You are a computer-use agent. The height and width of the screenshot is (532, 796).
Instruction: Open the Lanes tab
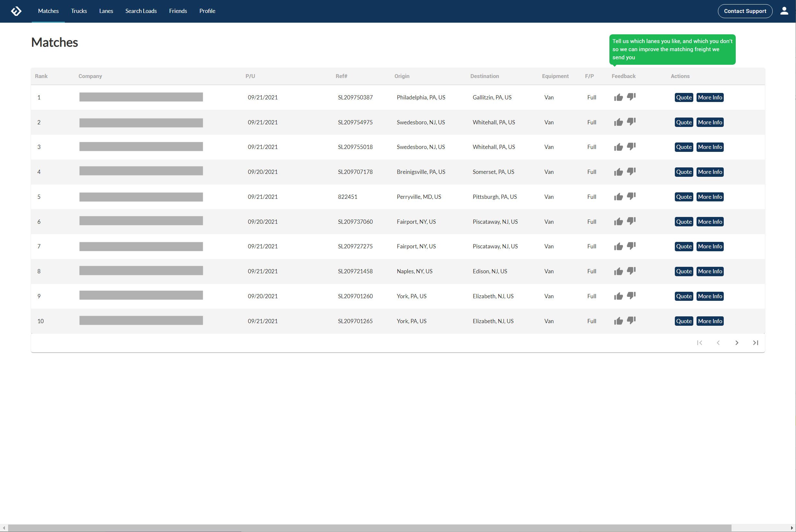pyautogui.click(x=106, y=11)
